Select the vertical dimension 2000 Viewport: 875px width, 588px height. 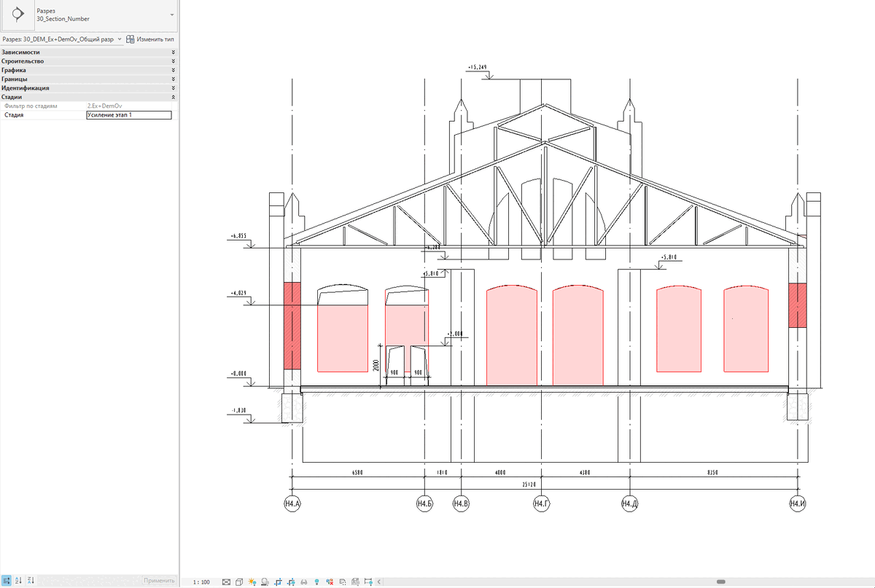[376, 364]
